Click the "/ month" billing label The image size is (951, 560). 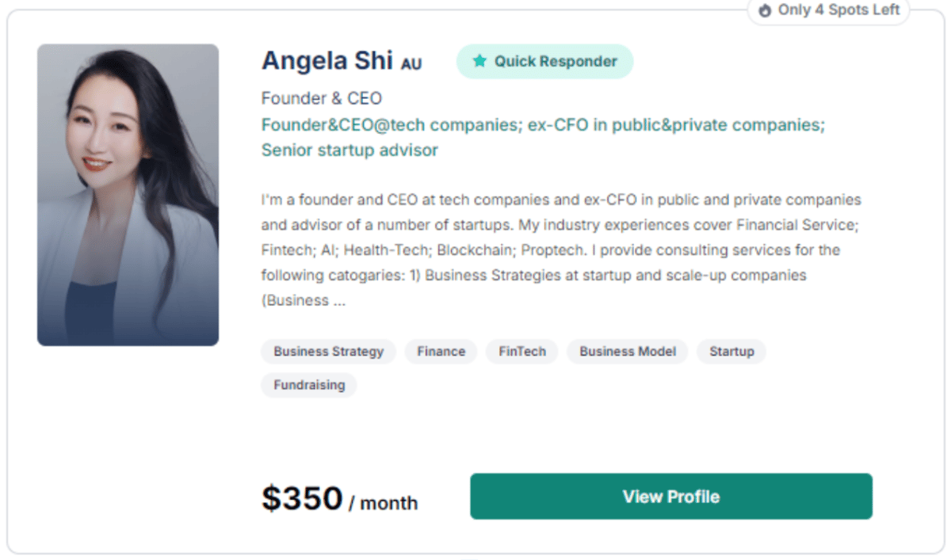coord(384,503)
